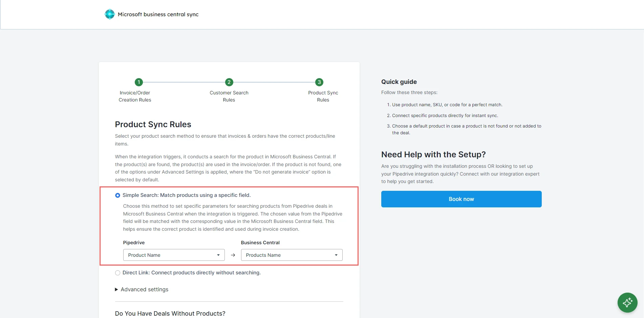This screenshot has height=318, width=644.
Task: Click the Do You Have Deals Without Products? heading
Action: click(x=170, y=314)
